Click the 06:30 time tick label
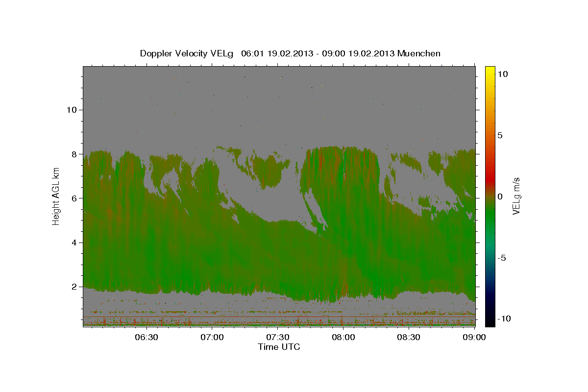Viewport: 588px width, 392px height. pyautogui.click(x=147, y=337)
